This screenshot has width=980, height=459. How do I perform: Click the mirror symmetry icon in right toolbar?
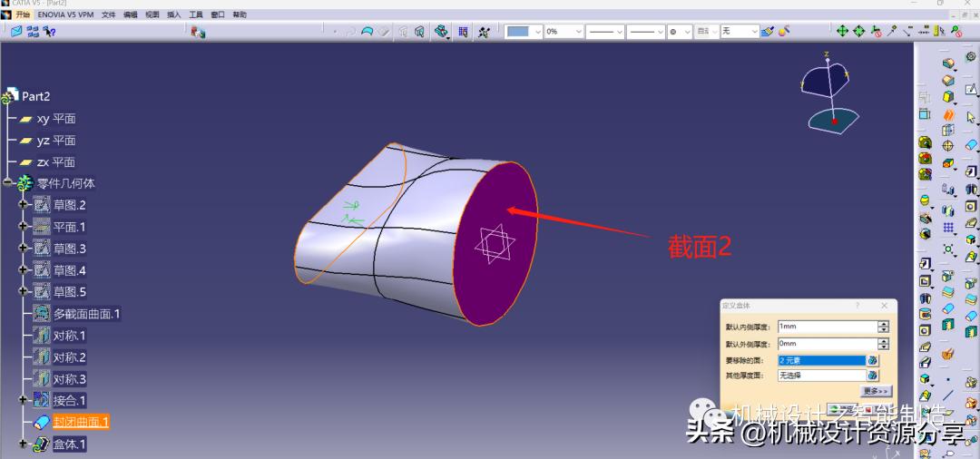[x=949, y=210]
